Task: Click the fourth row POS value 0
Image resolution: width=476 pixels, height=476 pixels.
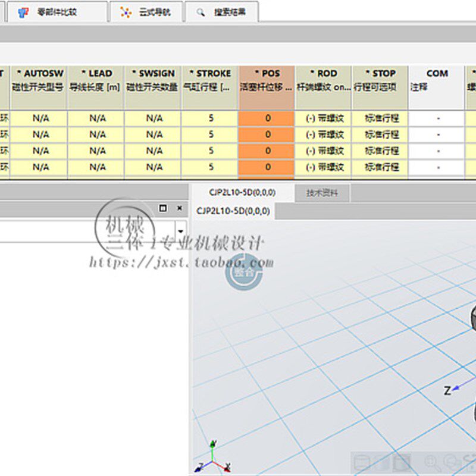Action: [x=267, y=167]
